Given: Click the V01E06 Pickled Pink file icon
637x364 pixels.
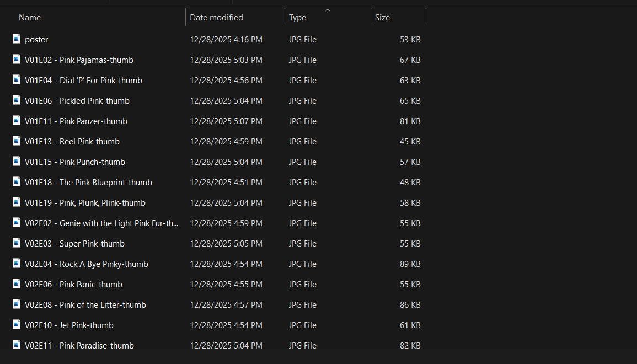Looking at the screenshot, I should pos(17,100).
